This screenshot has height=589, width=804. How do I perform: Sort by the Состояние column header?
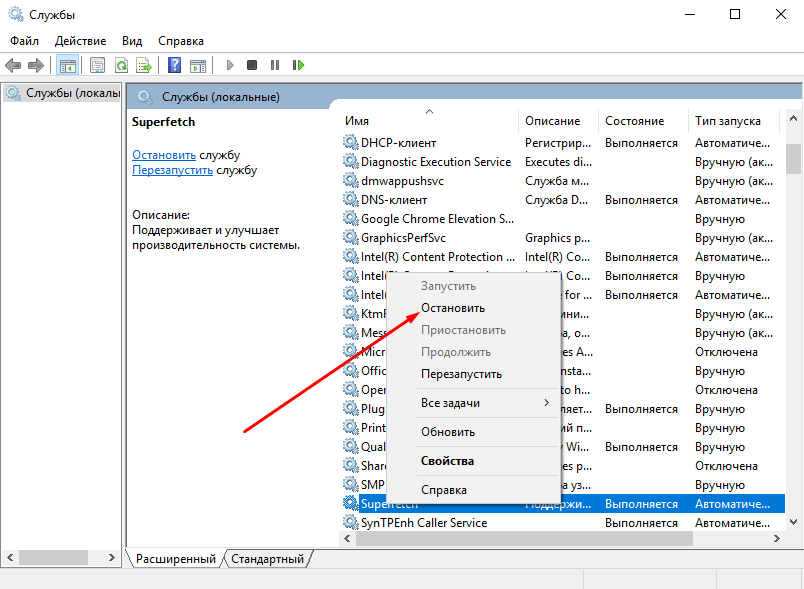coord(643,121)
